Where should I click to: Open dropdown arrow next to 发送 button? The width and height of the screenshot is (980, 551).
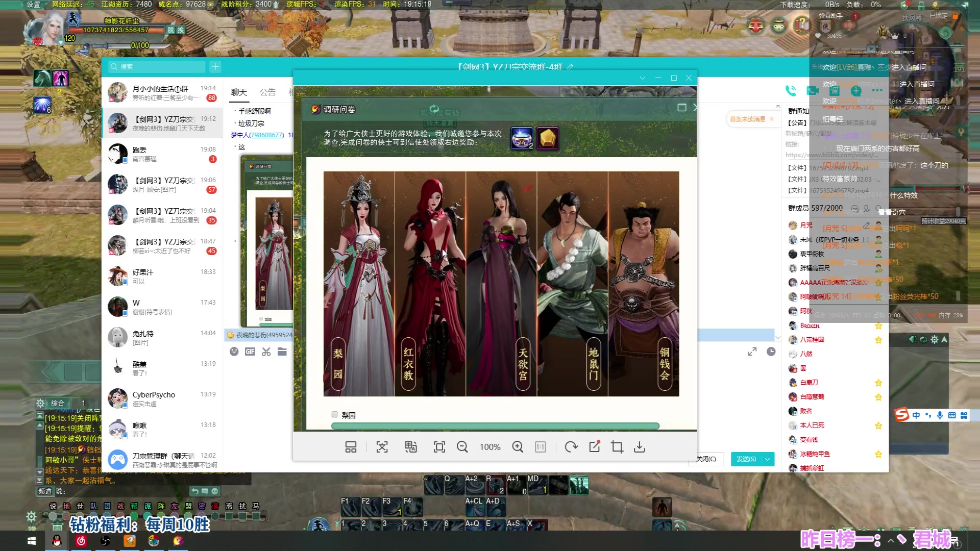click(x=768, y=459)
